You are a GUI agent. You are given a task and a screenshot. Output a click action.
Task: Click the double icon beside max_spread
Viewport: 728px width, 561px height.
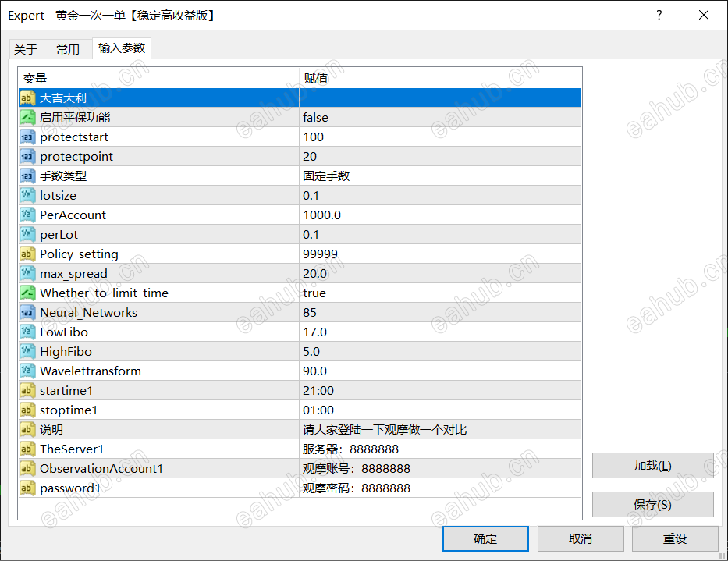tap(27, 274)
